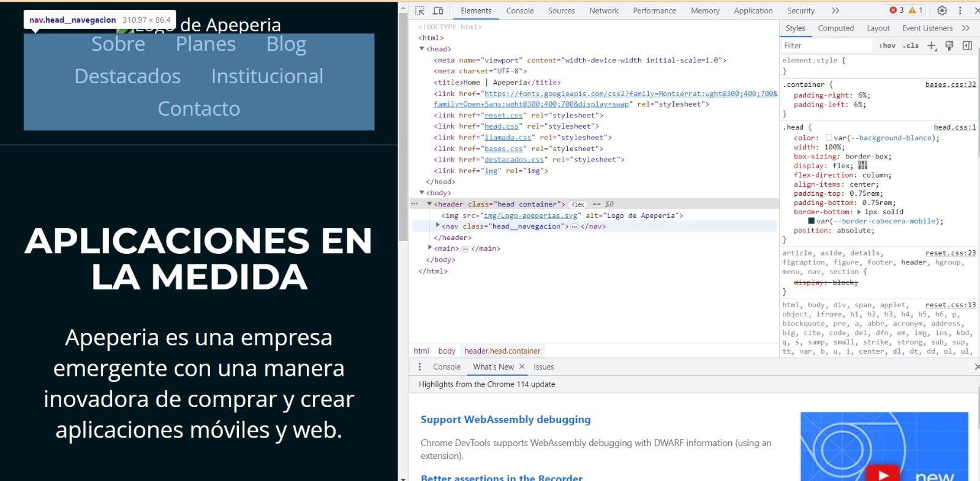This screenshot has width=980, height=481.
Task: Click the Destacados navigation link
Action: [x=127, y=76]
